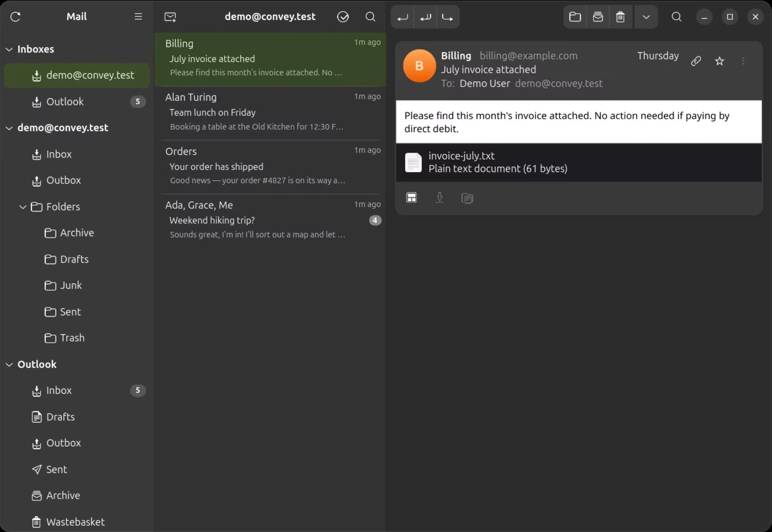Open the Trash folder

coord(77,338)
